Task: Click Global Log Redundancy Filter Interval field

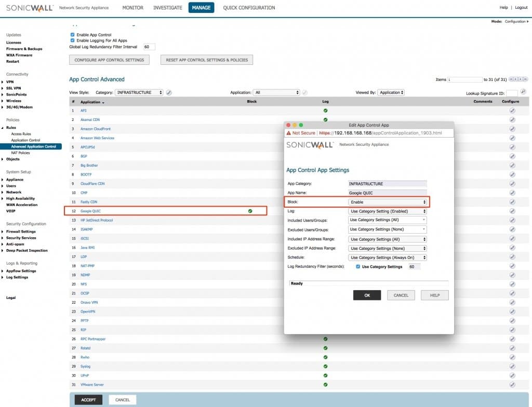Action: click(x=149, y=47)
